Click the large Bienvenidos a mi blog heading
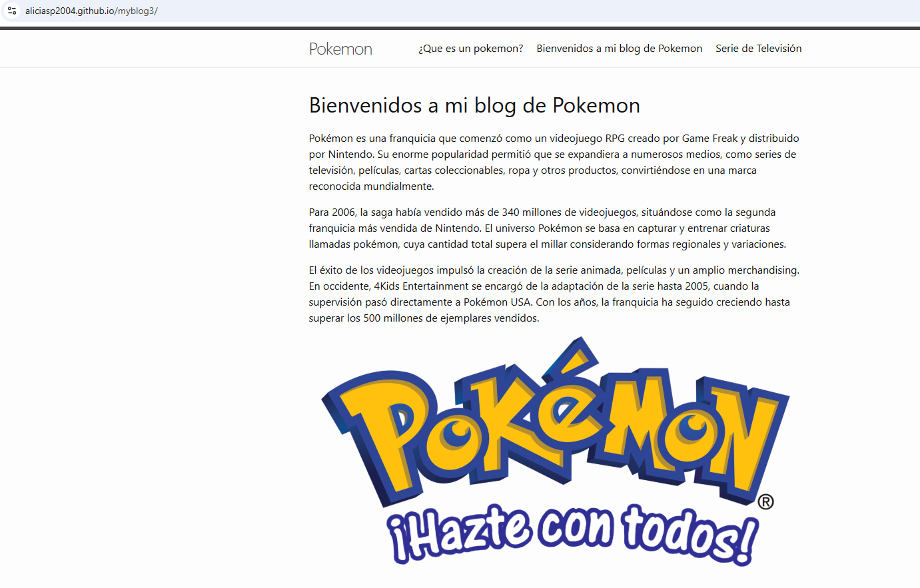Image resolution: width=920 pixels, height=588 pixels. pyautogui.click(x=474, y=105)
